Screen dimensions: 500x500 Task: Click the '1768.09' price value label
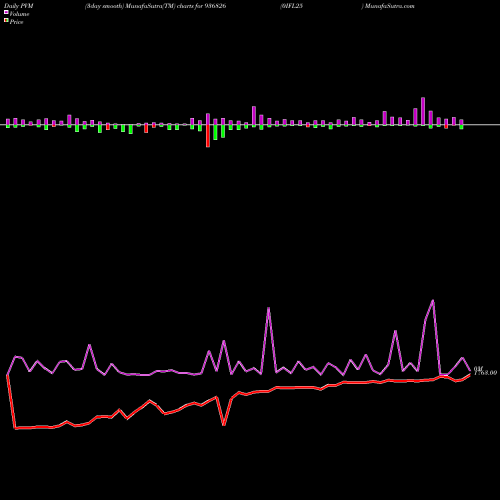[x=486, y=373]
